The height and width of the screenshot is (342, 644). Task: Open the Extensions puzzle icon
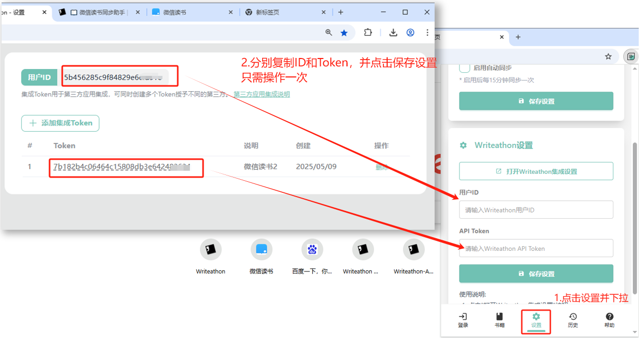368,33
